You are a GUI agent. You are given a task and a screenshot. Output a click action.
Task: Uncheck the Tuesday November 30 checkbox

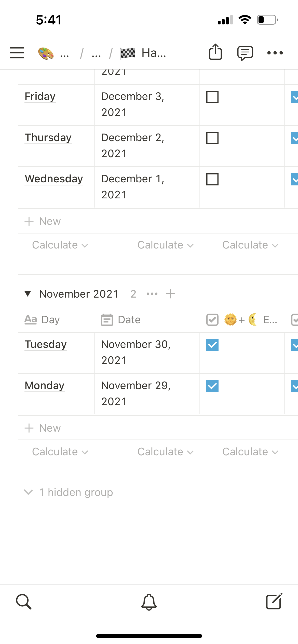[x=212, y=345]
